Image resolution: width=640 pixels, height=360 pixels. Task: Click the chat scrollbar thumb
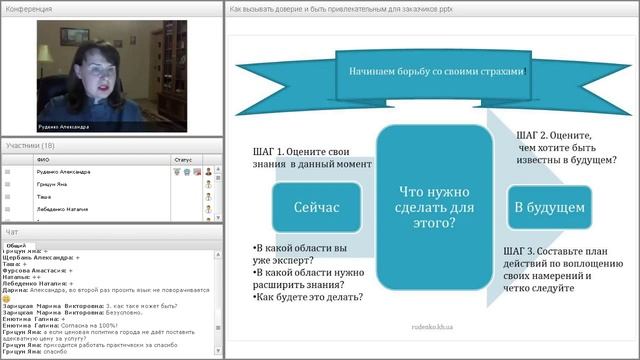(218, 328)
